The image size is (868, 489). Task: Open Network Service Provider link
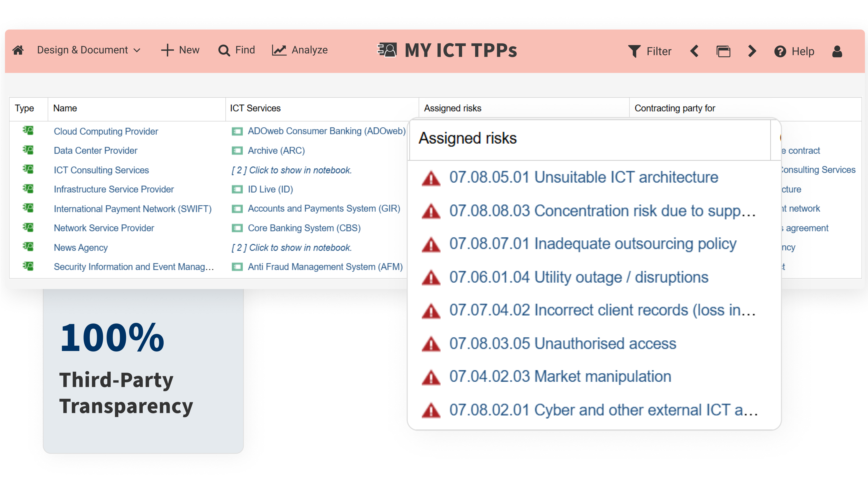coord(104,228)
